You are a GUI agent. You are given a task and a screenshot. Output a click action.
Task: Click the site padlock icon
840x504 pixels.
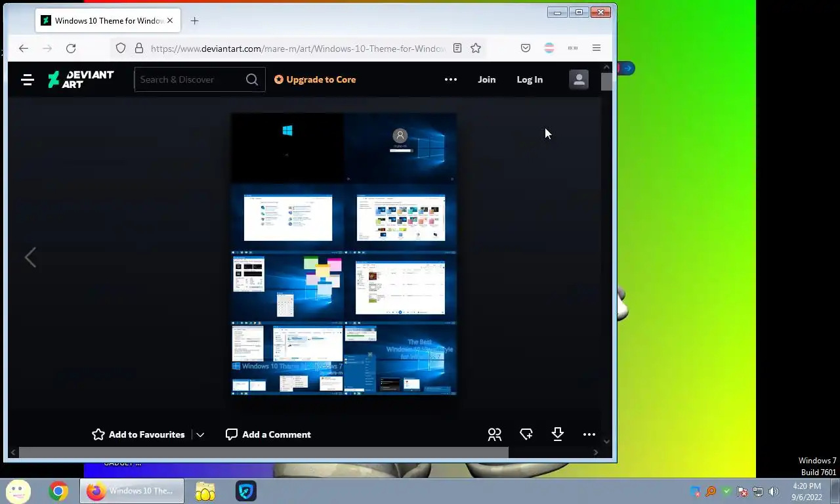click(x=139, y=48)
